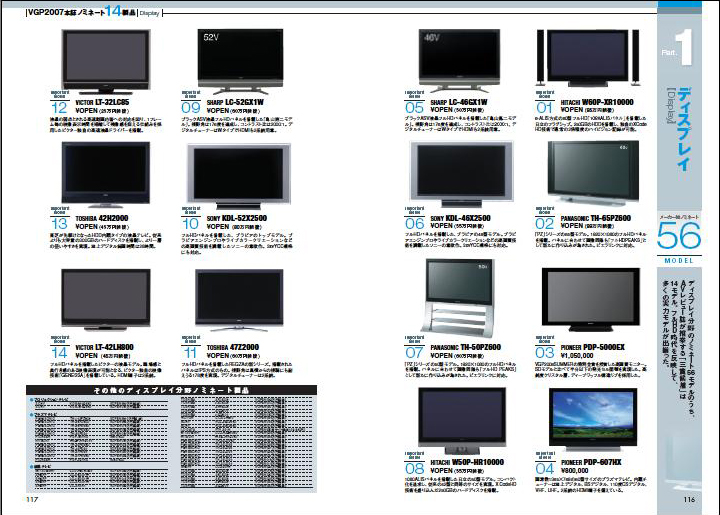
Task: Click the Part. 1 section marker
Action: (677, 48)
